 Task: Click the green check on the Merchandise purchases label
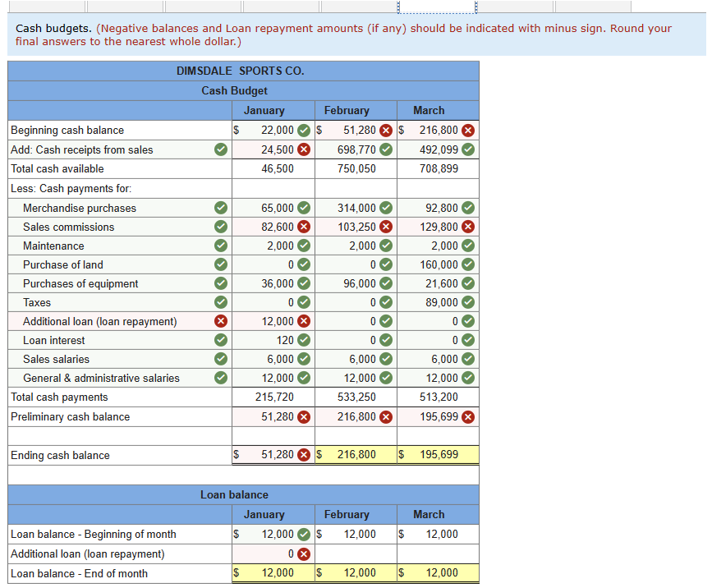(221, 208)
